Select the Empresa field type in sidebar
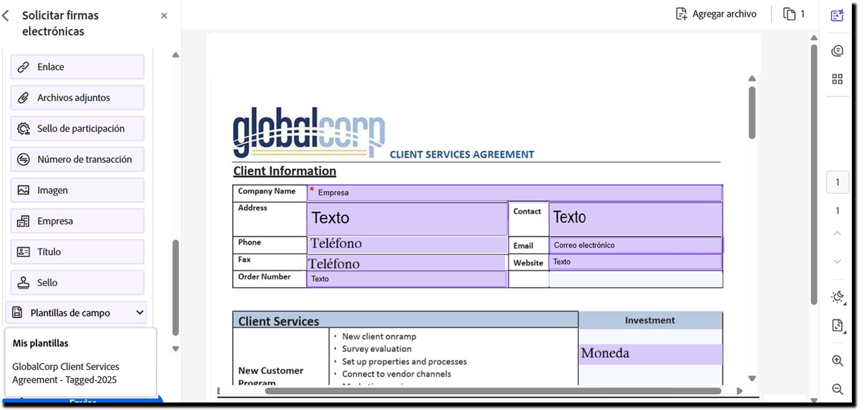Screen dimensions: 868x410 [x=77, y=221]
